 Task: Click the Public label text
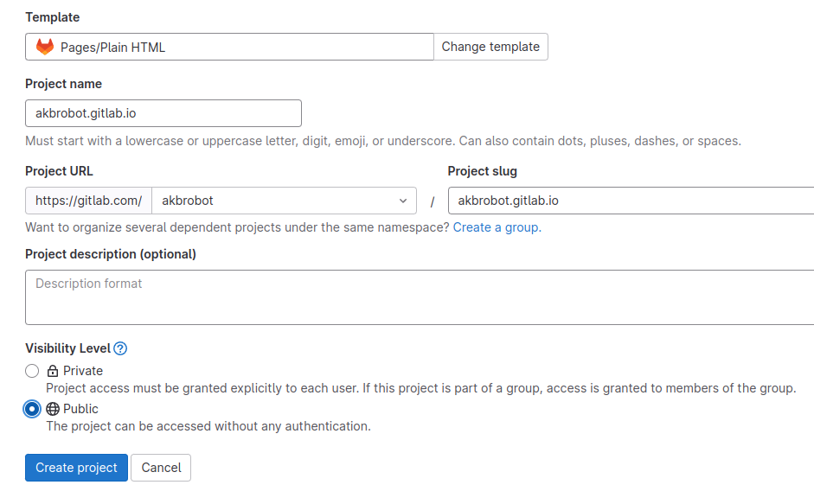pos(79,408)
